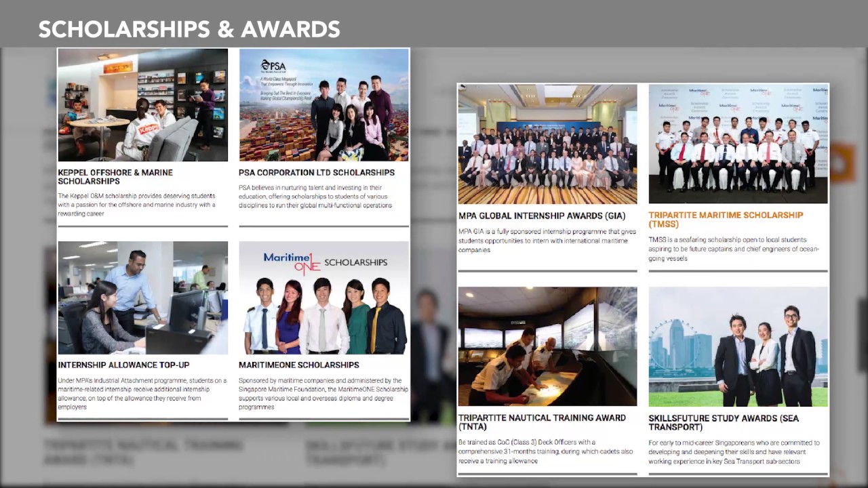Image resolution: width=868 pixels, height=488 pixels.
Task: Click the PSA Corporation Ltd Scholarships title
Action: point(317,173)
